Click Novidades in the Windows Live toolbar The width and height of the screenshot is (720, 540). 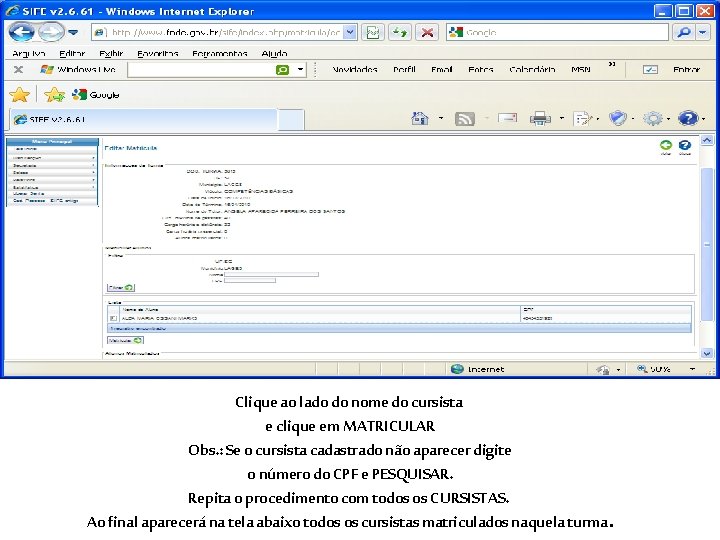[355, 69]
